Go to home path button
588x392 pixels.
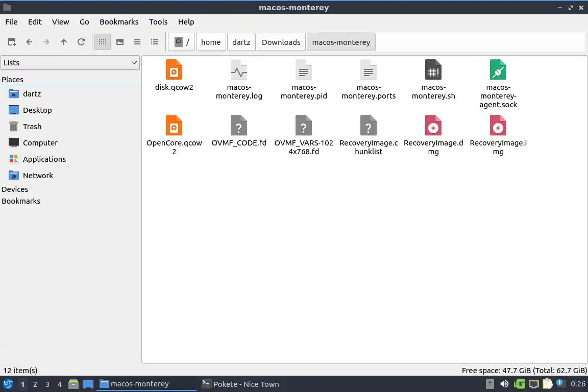coord(211,42)
